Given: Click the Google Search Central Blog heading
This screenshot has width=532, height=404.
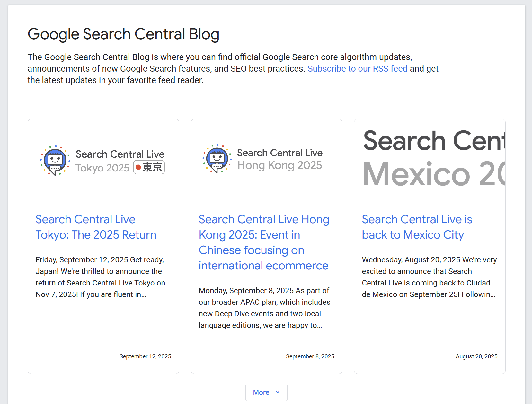Looking at the screenshot, I should point(123,34).
